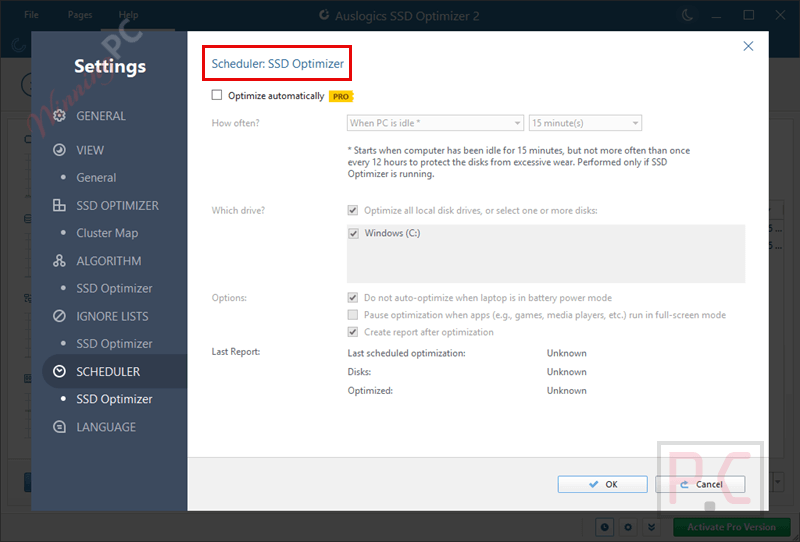800x542 pixels.
Task: Open the LANGUAGE settings section
Action: 106,427
